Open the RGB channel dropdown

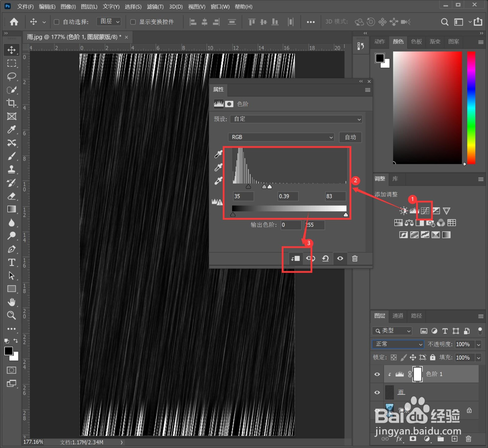click(x=281, y=137)
